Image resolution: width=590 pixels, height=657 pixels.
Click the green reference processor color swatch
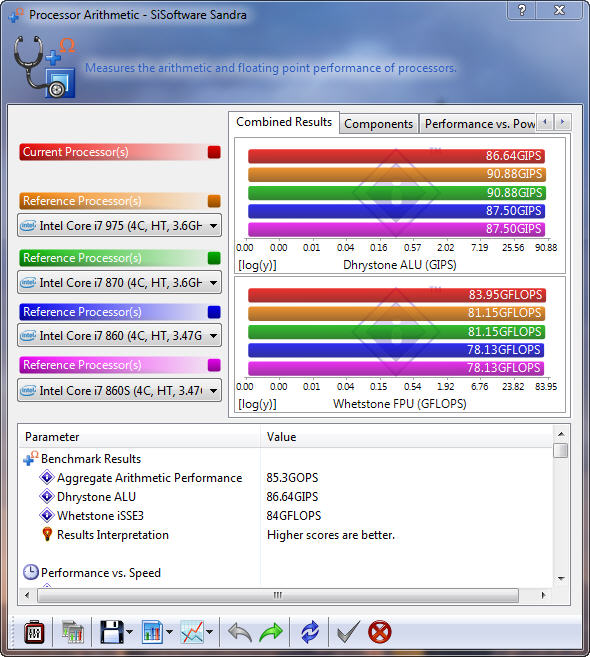click(214, 258)
